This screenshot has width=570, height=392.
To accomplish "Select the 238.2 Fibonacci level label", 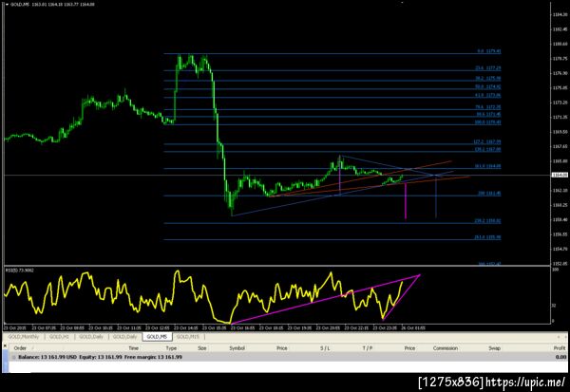I will point(487,220).
